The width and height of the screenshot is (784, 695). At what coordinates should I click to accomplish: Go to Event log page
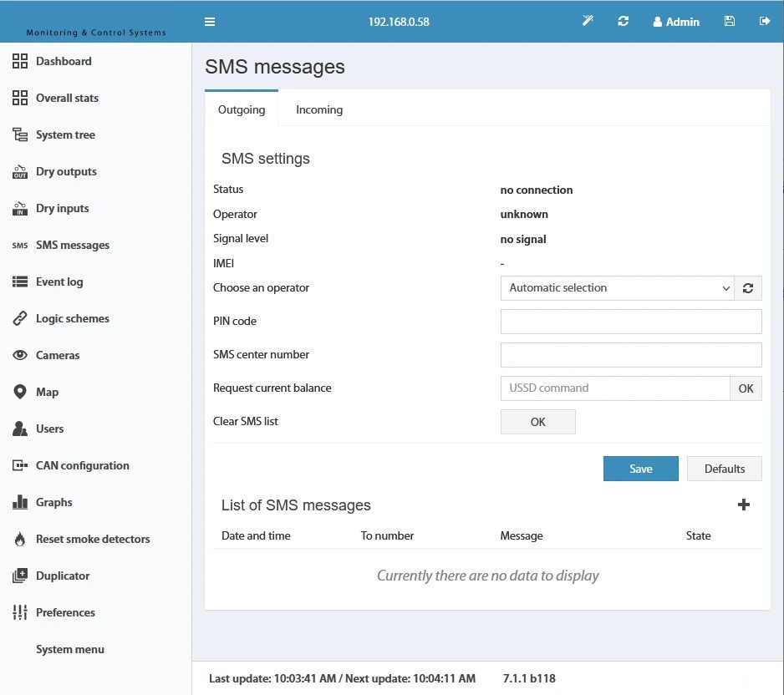(59, 282)
